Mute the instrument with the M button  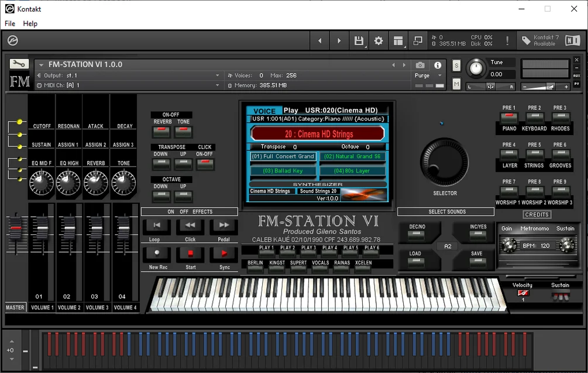[x=456, y=84]
